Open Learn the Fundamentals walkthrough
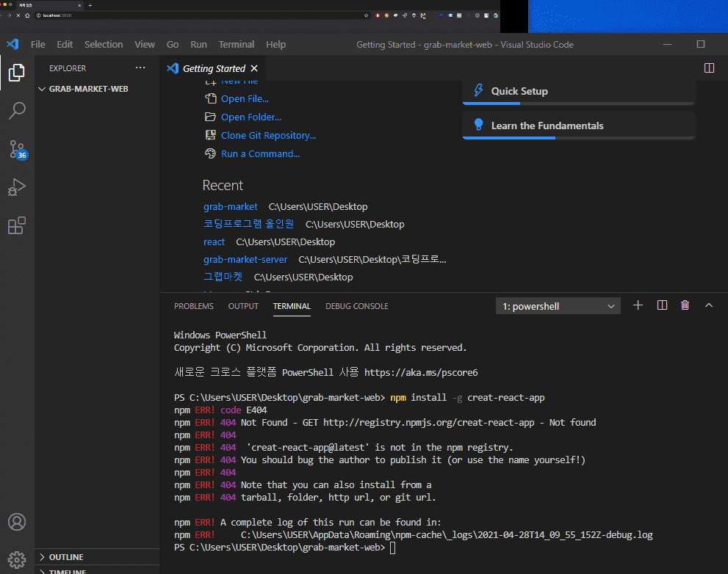The width and height of the screenshot is (728, 574). (x=578, y=126)
